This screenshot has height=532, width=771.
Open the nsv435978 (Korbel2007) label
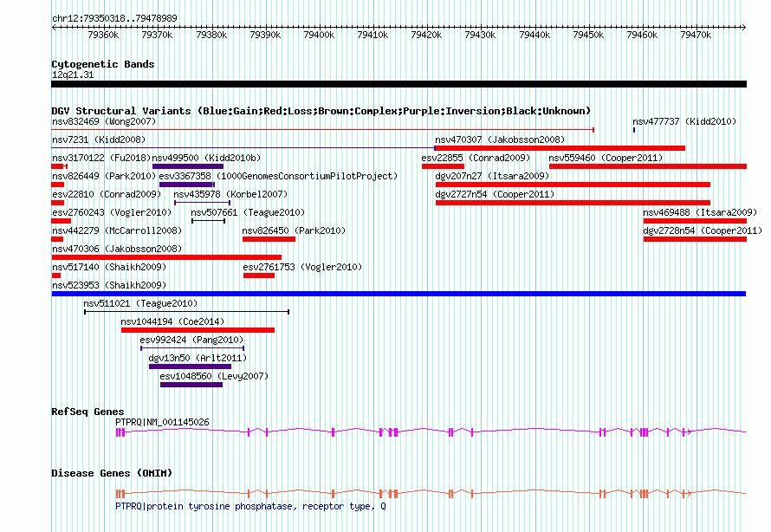click(230, 194)
